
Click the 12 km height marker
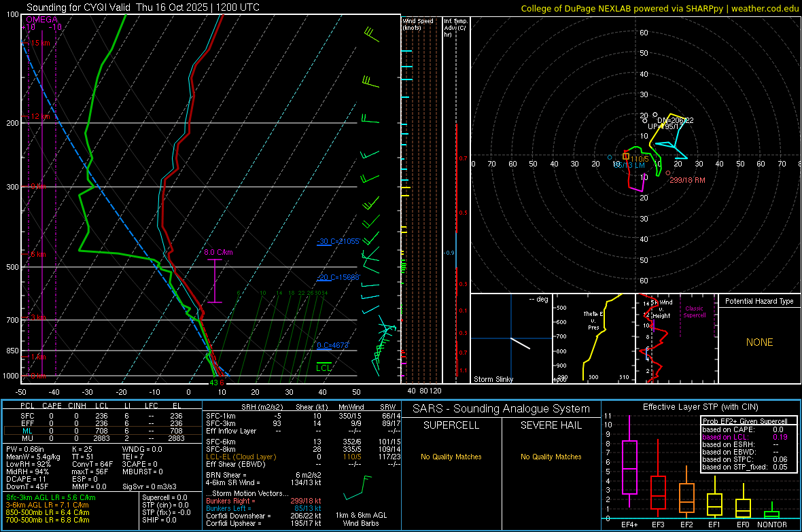pyautogui.click(x=40, y=117)
